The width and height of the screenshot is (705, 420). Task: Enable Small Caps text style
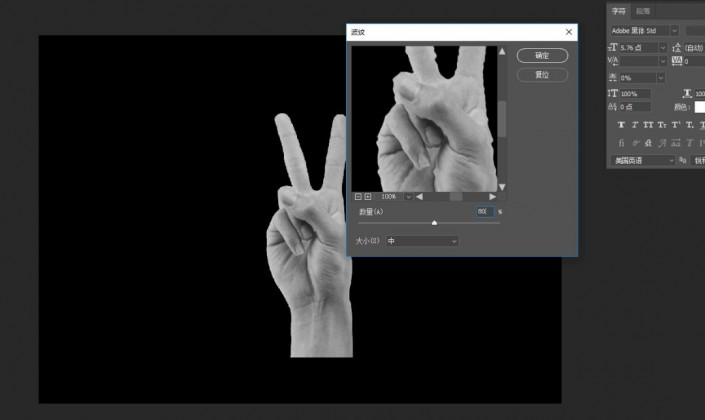click(x=662, y=125)
